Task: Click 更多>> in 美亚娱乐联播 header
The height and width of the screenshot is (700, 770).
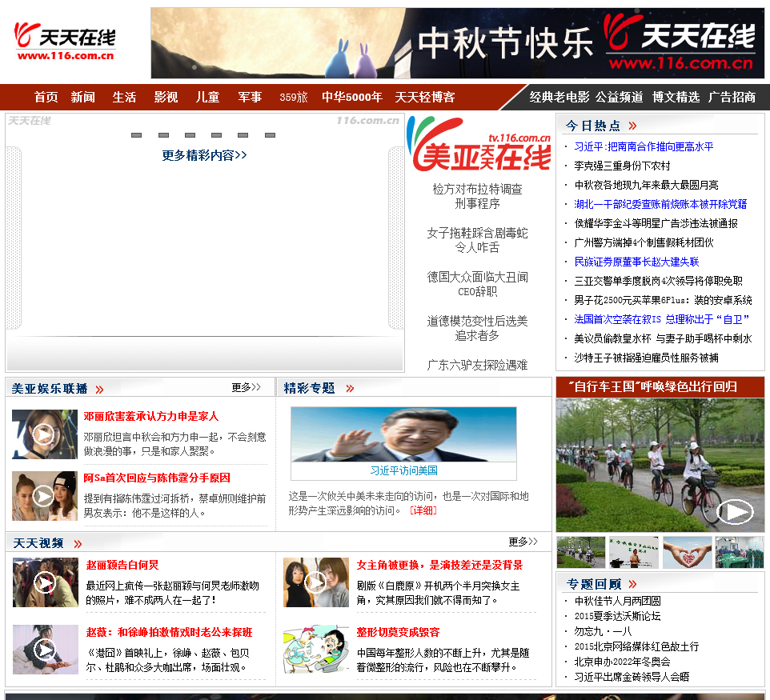Action: click(x=246, y=387)
